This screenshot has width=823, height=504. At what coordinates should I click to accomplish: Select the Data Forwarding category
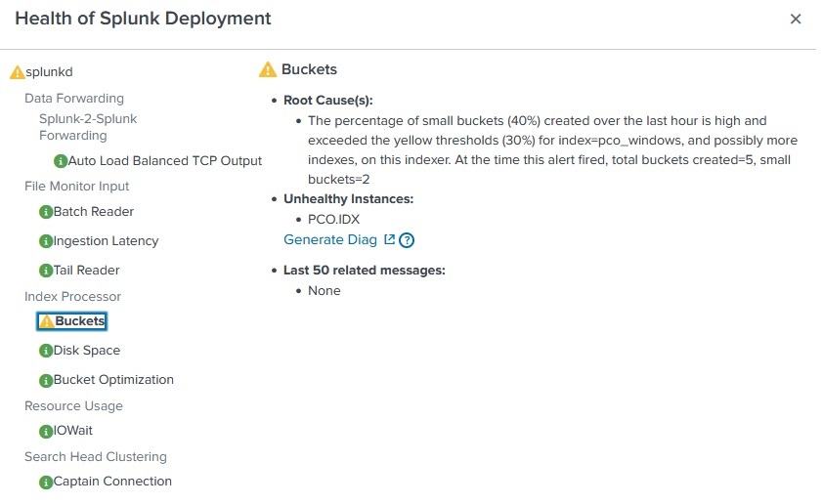74,99
